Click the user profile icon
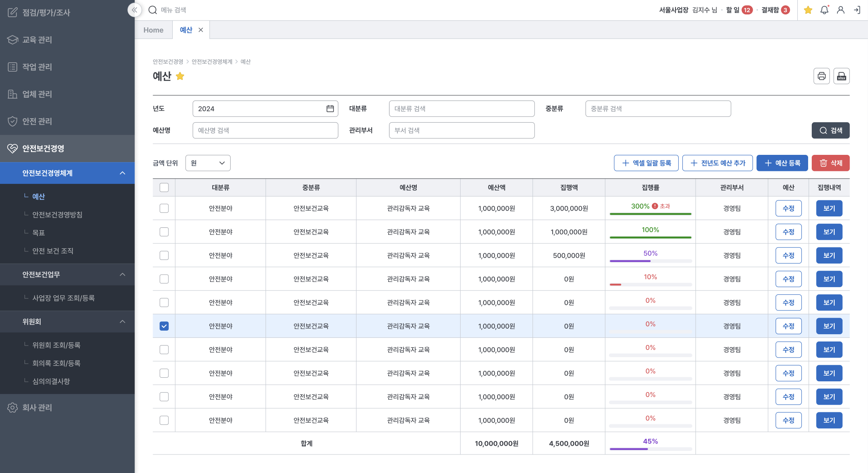 (x=841, y=10)
